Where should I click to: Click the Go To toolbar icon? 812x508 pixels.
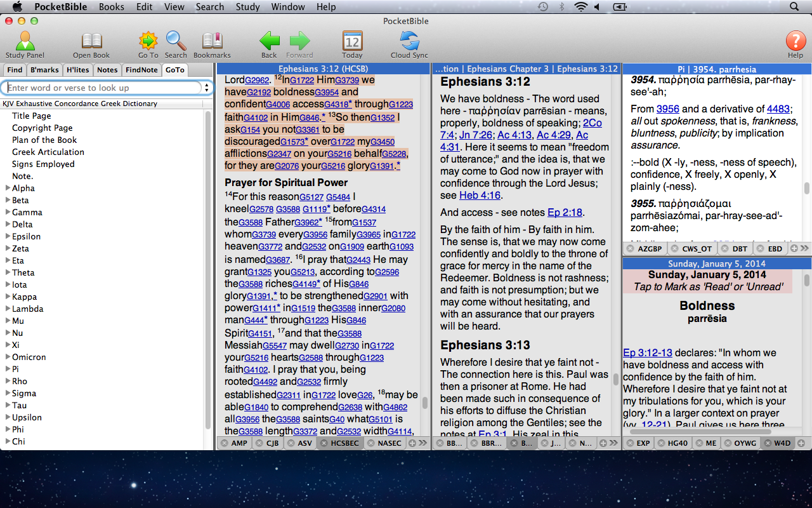coord(148,41)
